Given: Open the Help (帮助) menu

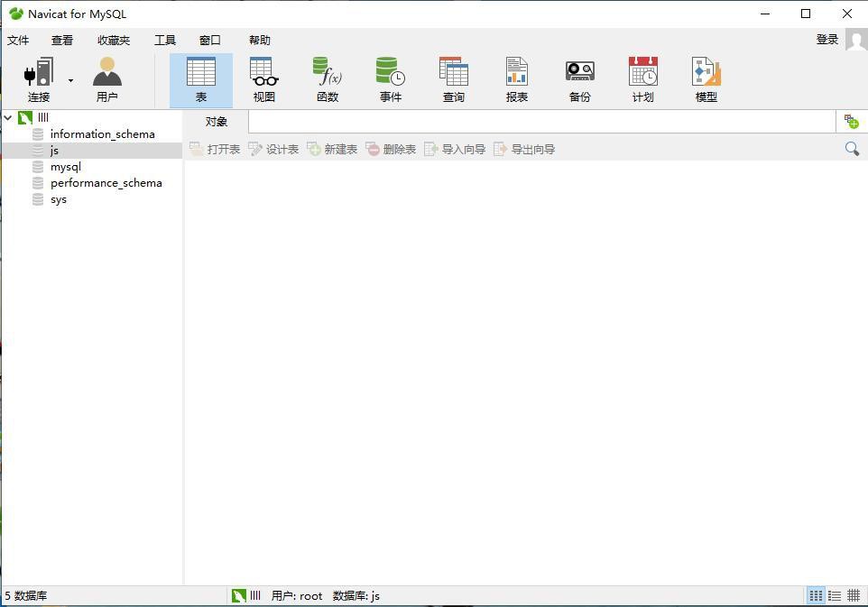Looking at the screenshot, I should click(x=260, y=40).
